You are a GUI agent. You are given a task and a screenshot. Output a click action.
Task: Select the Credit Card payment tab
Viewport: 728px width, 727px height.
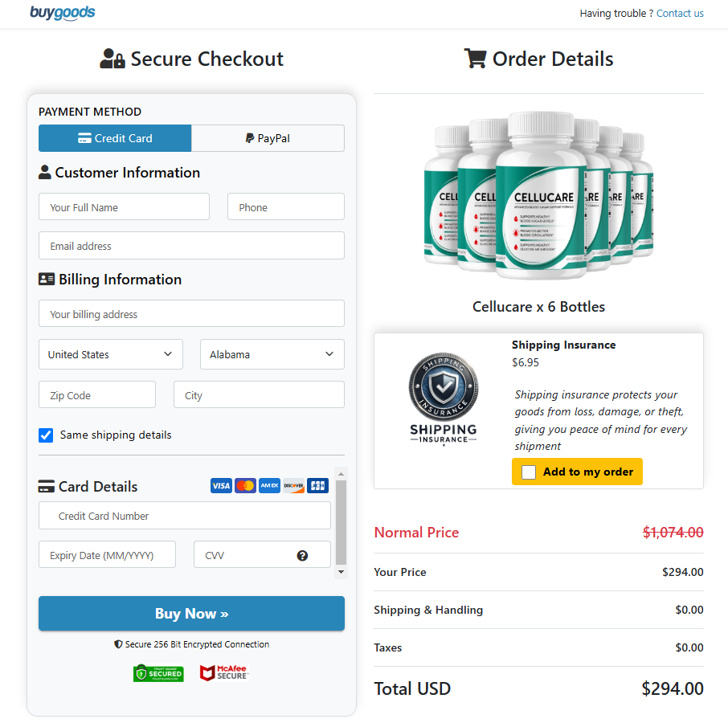point(114,138)
